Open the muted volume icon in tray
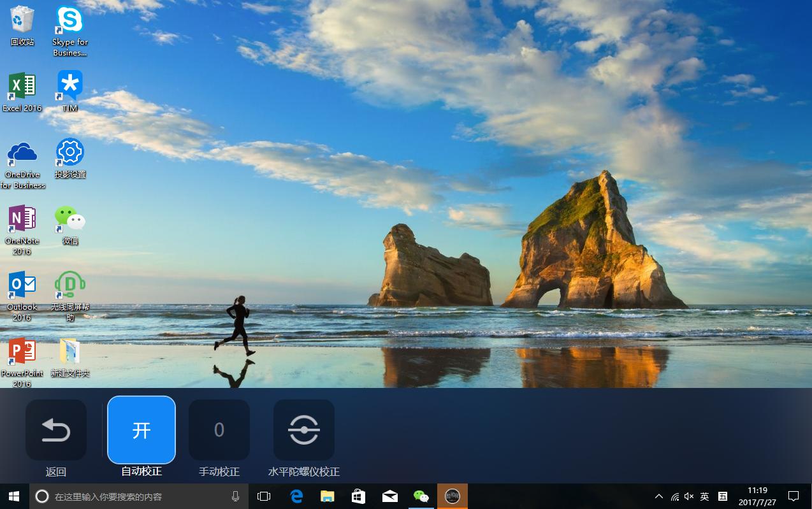The image size is (812, 509). (x=689, y=496)
